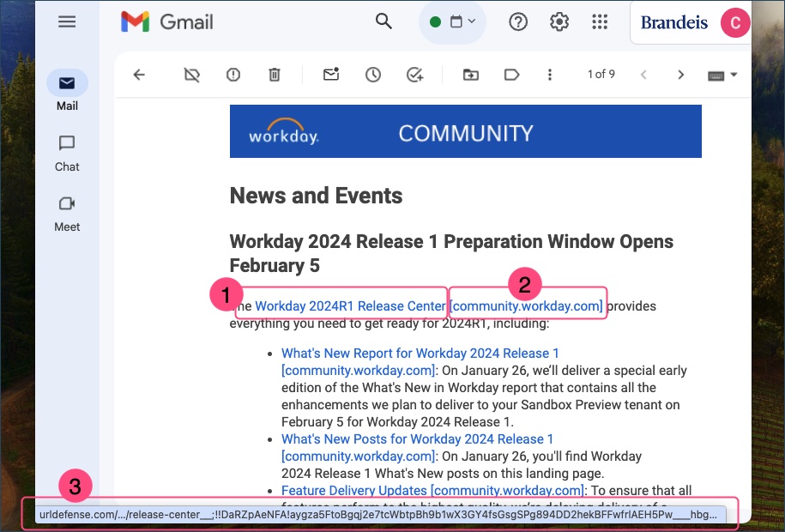Go back to inbox with the back arrow
This screenshot has height=532, width=785.
[x=139, y=75]
